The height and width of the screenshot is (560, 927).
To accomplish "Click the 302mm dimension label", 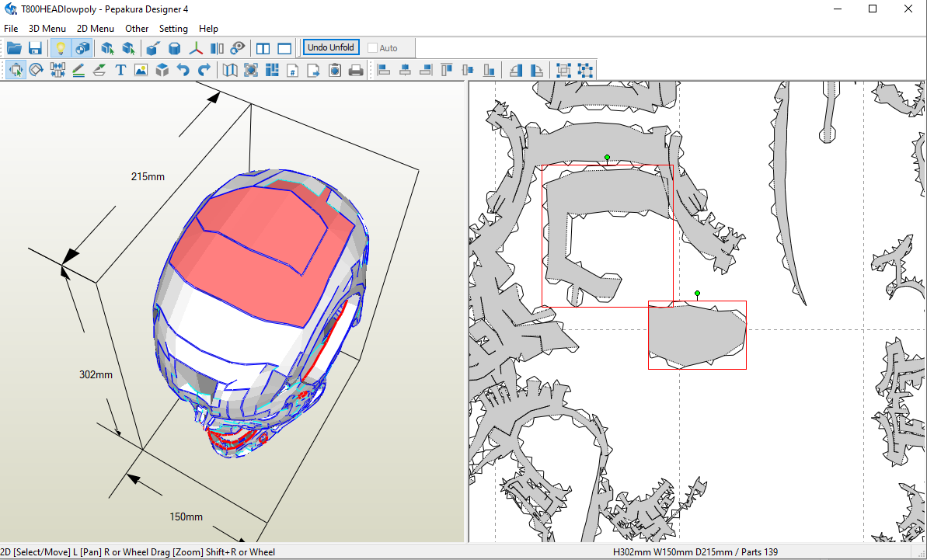I will [96, 374].
